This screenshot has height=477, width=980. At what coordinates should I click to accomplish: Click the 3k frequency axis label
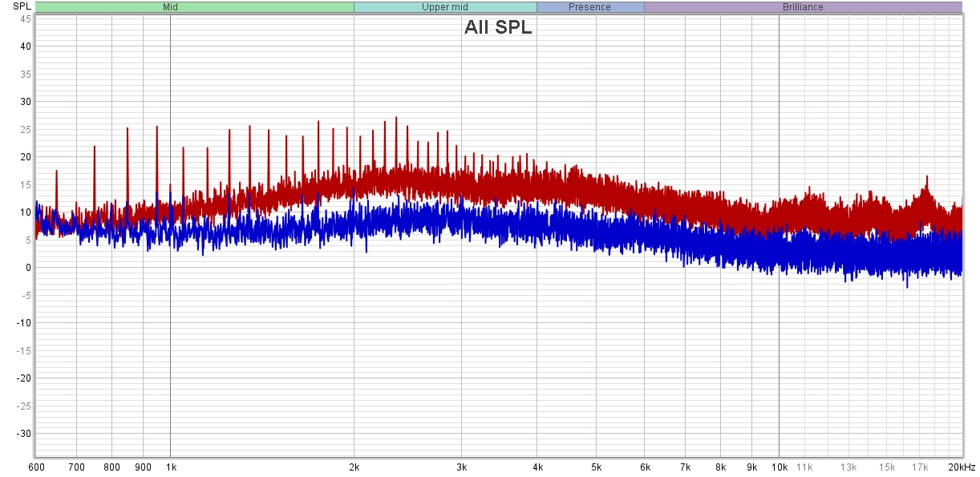(461, 467)
